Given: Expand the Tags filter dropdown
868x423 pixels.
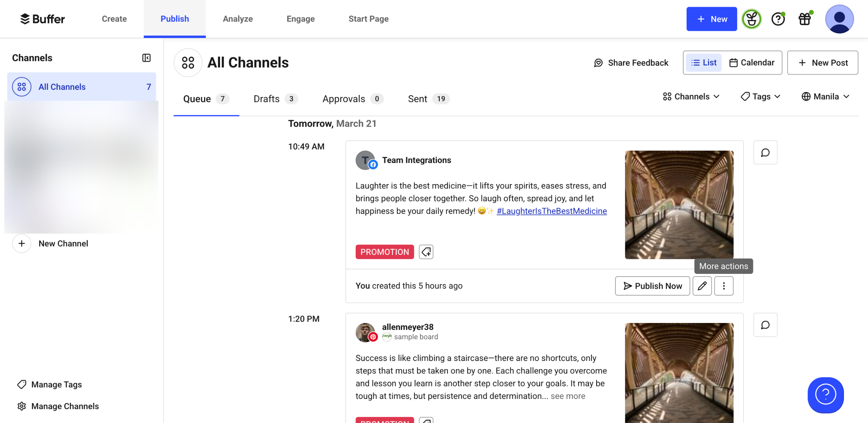Looking at the screenshot, I should click(761, 97).
